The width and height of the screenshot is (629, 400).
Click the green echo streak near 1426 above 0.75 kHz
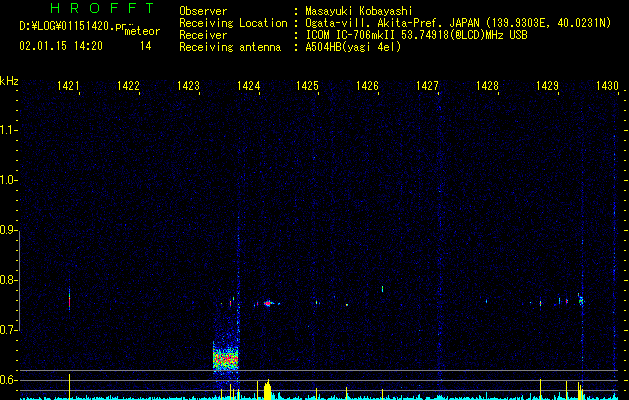click(382, 289)
